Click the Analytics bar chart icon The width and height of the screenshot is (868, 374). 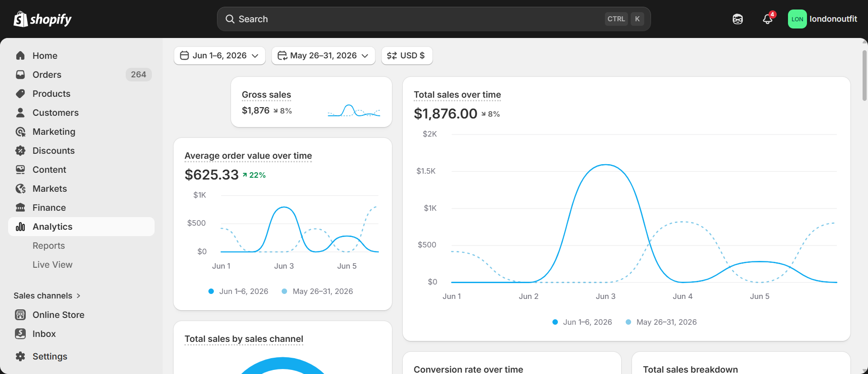pyautogui.click(x=20, y=227)
